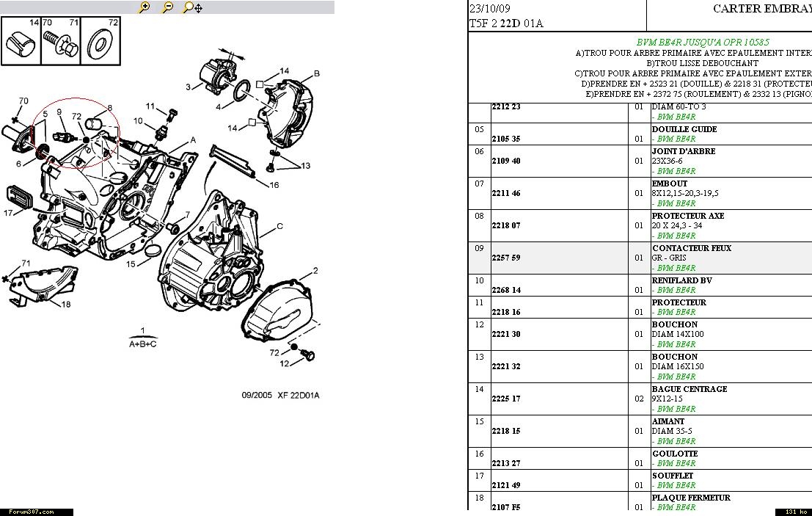
Task: Click callout number 11 in the diagram
Action: coord(150,106)
